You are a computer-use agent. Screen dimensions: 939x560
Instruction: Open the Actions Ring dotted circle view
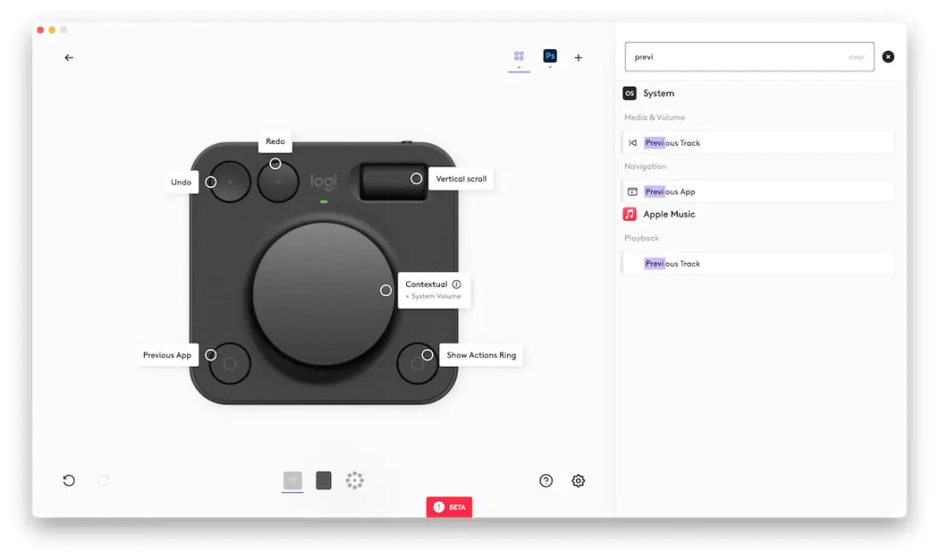pos(354,481)
